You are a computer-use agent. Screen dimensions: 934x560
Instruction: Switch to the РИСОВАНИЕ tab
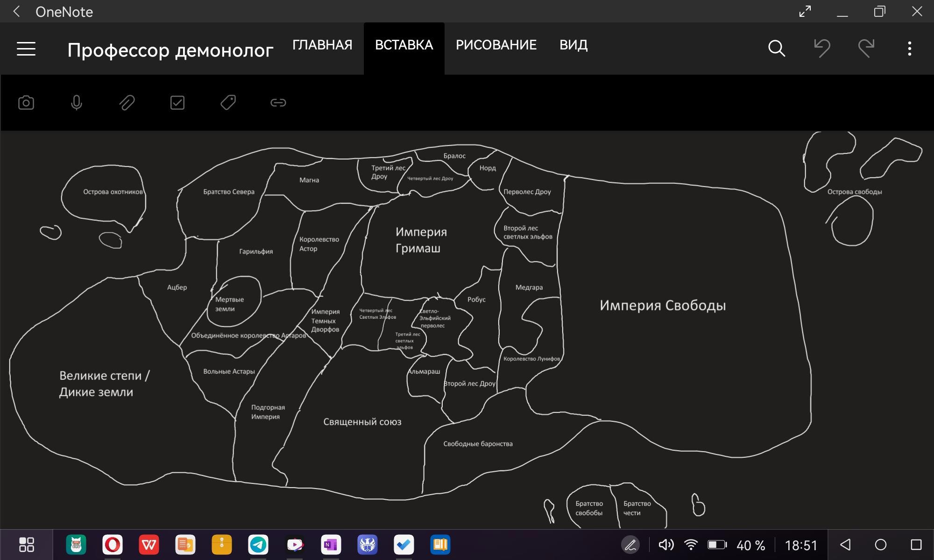(496, 45)
